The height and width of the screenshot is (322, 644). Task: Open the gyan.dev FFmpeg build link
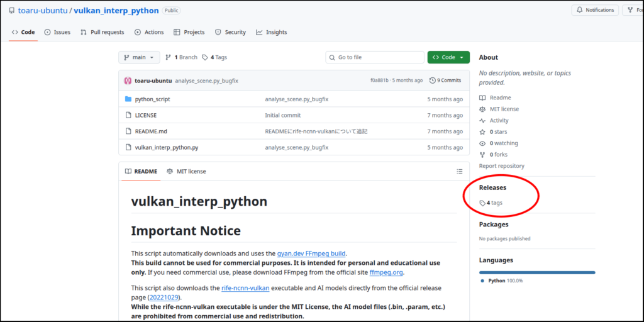coord(311,253)
